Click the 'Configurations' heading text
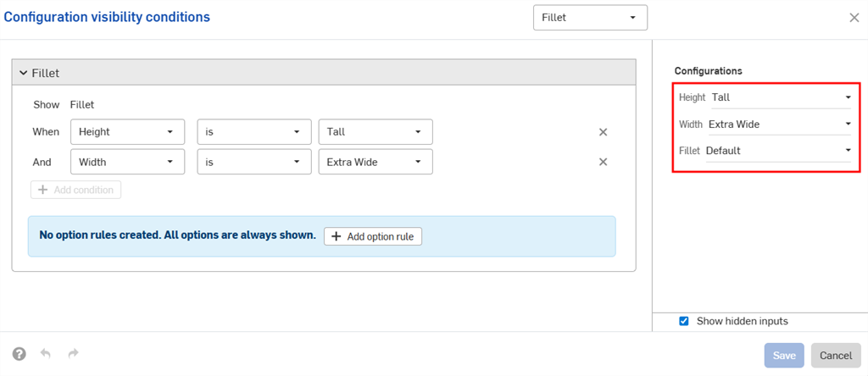868x376 pixels. (x=708, y=71)
